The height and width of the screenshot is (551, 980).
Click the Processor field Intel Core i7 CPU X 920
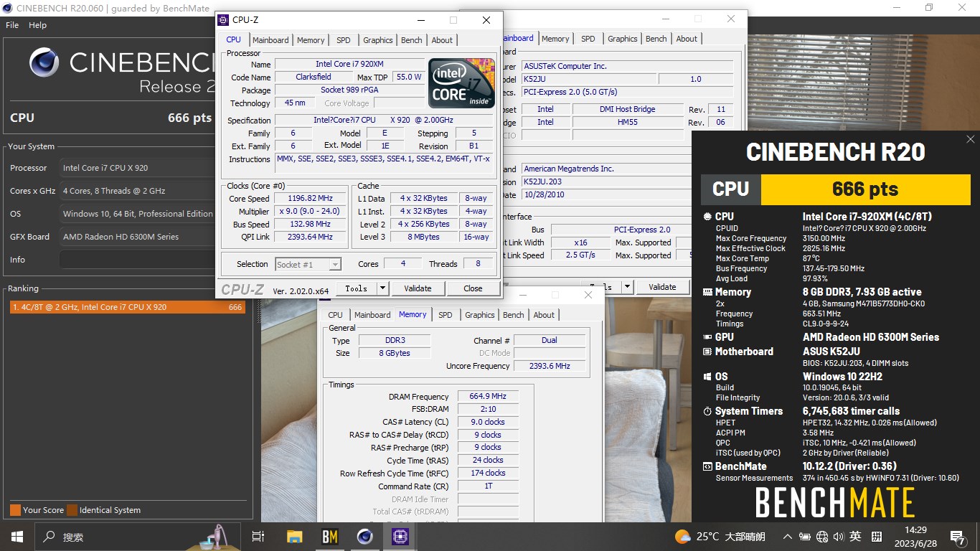click(x=136, y=168)
